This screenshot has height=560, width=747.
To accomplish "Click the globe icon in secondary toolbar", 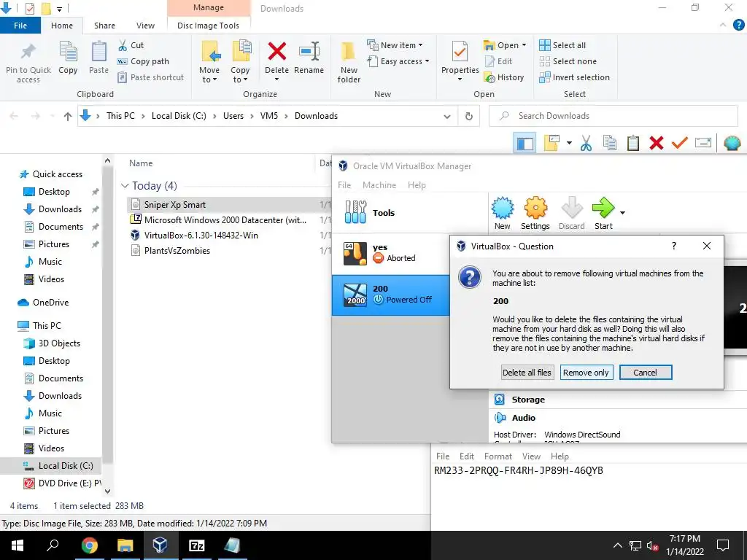I will coord(732,143).
